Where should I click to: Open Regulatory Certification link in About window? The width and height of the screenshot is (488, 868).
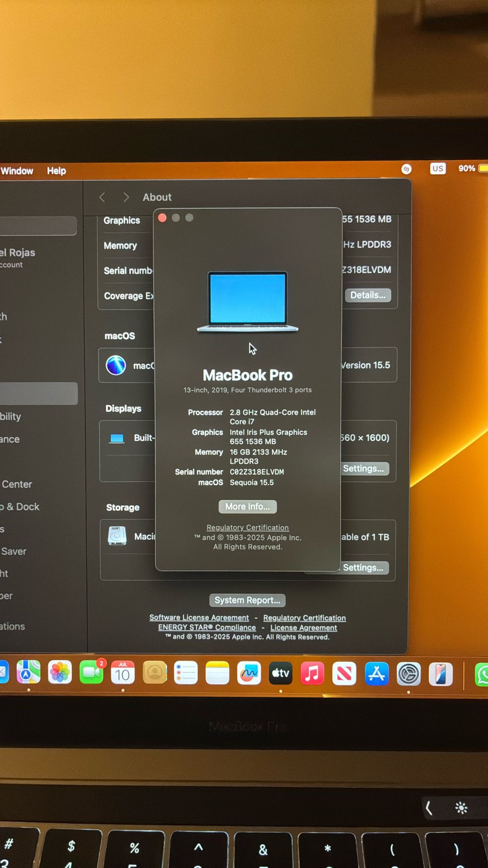coord(248,528)
